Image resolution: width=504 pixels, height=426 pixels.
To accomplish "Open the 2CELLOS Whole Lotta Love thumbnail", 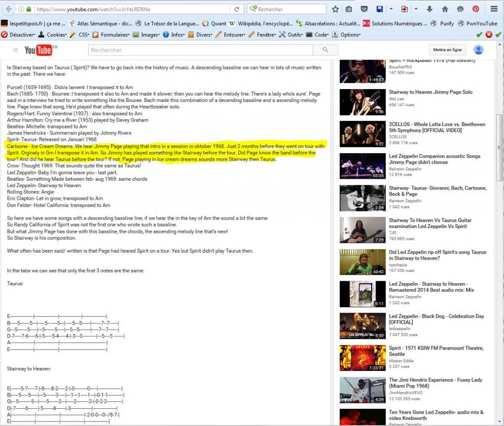I will (x=362, y=134).
